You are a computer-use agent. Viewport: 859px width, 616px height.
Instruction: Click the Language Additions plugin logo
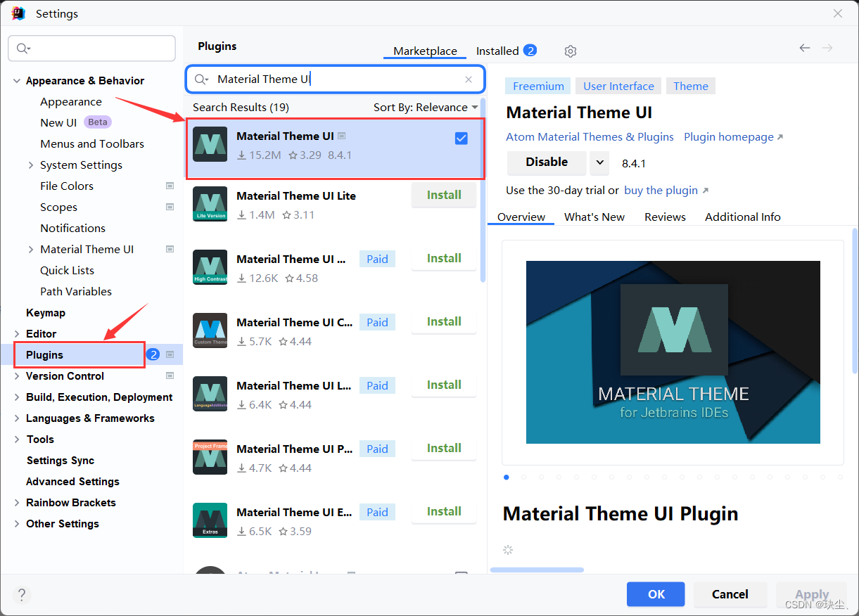[210, 394]
